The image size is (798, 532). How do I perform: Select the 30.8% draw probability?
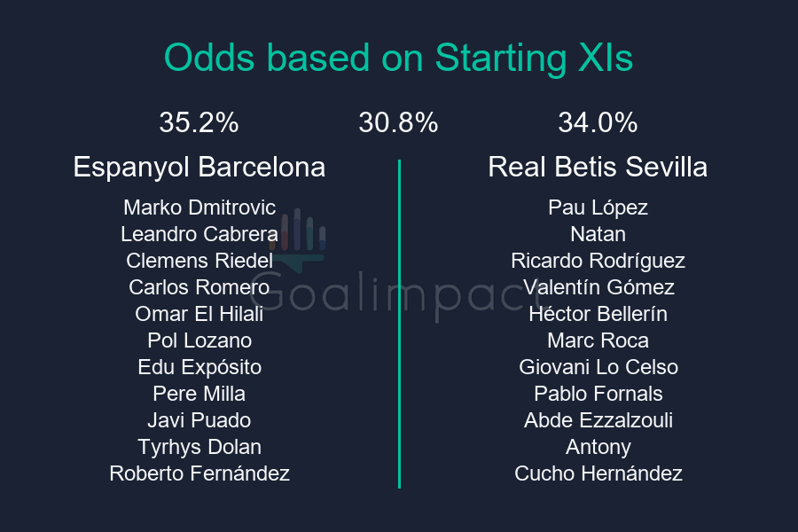click(398, 123)
